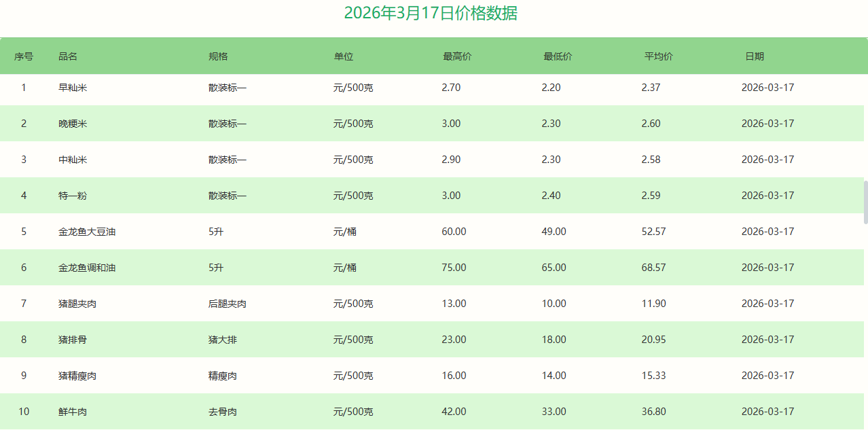Viewport: 868px width, 430px height.
Task: Click the 猪排骨 product name
Action: (73, 340)
